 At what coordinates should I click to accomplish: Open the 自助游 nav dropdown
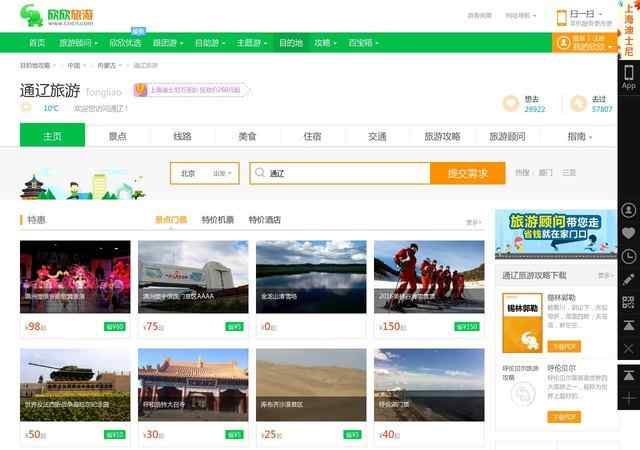click(208, 43)
